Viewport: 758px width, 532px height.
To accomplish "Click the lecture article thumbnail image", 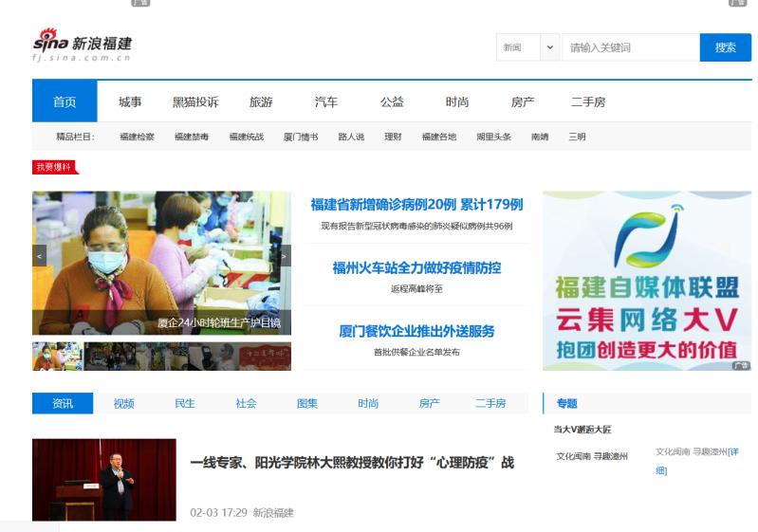I will [x=103, y=479].
